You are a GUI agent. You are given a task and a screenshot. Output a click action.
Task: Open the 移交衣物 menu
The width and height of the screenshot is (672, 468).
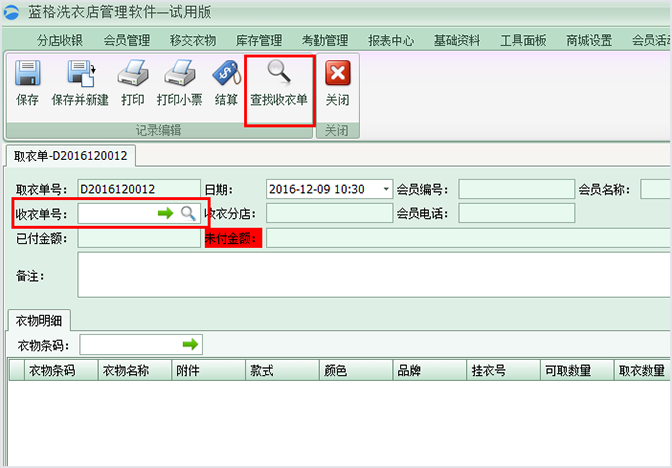click(192, 40)
